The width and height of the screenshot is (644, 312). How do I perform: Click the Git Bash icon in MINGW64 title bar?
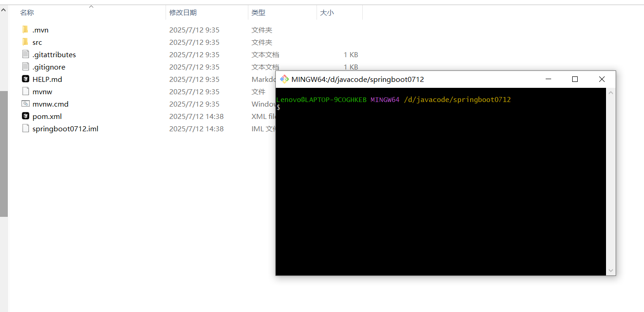[x=284, y=79]
